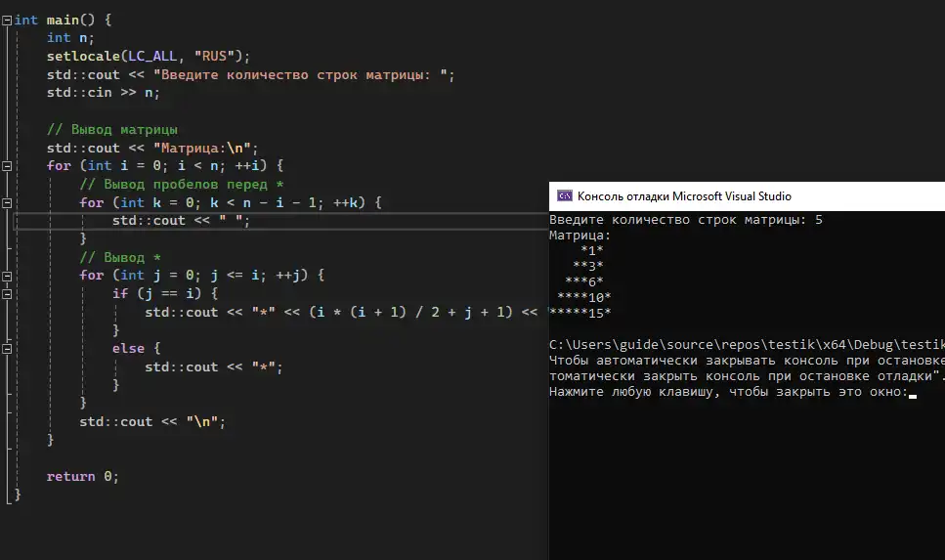The image size is (945, 560).
Task: Click console output row '*****15*'
Action: click(580, 314)
